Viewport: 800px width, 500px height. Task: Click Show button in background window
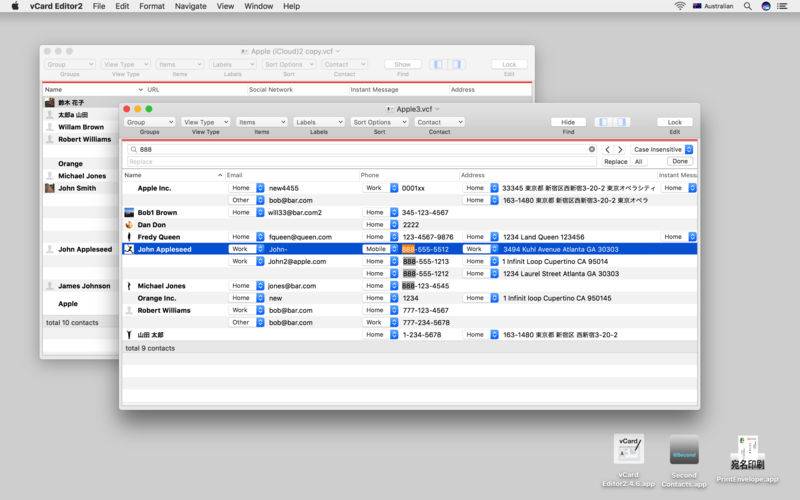[x=403, y=64]
